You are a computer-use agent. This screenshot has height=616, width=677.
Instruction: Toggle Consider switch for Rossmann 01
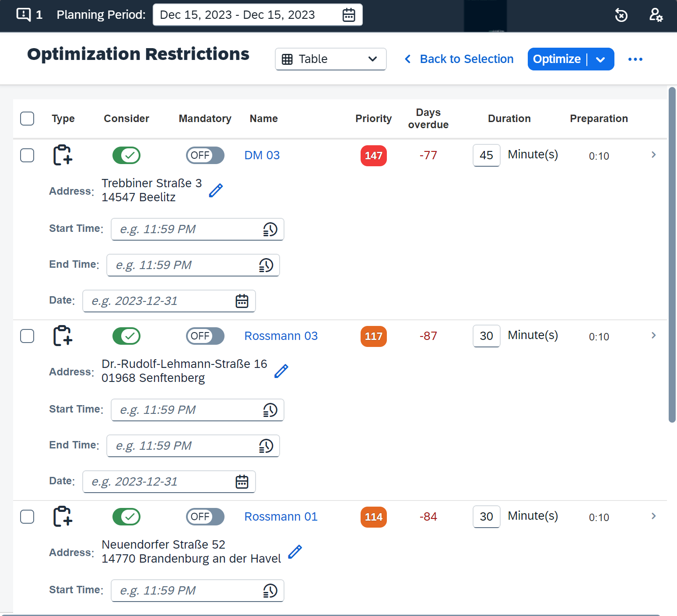126,517
